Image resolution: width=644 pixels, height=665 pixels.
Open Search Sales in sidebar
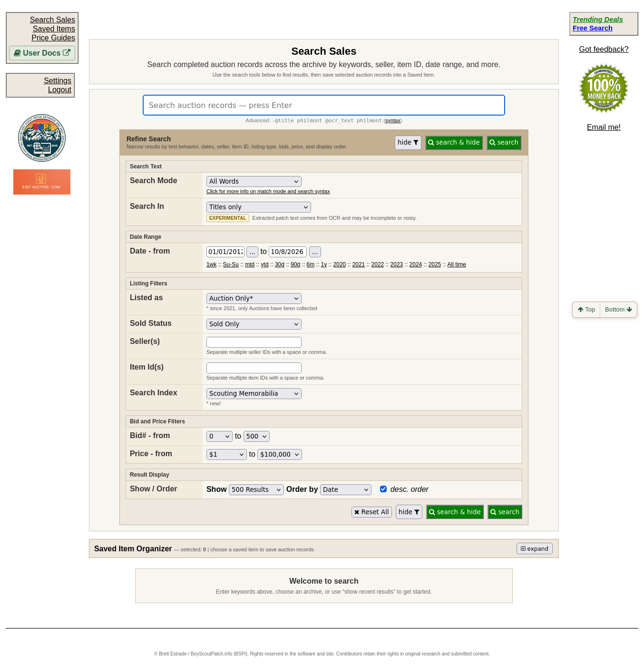tap(52, 20)
